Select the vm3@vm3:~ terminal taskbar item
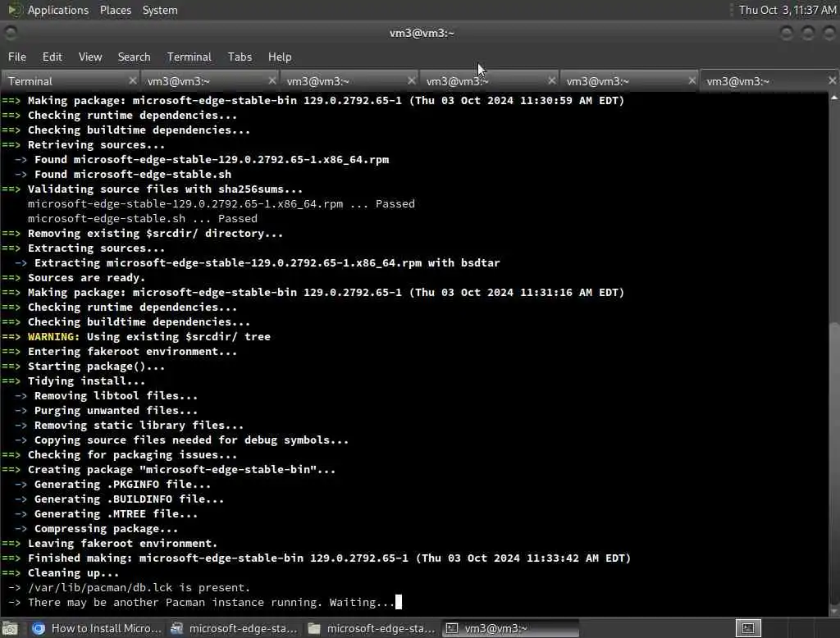This screenshot has height=638, width=840. [510, 628]
